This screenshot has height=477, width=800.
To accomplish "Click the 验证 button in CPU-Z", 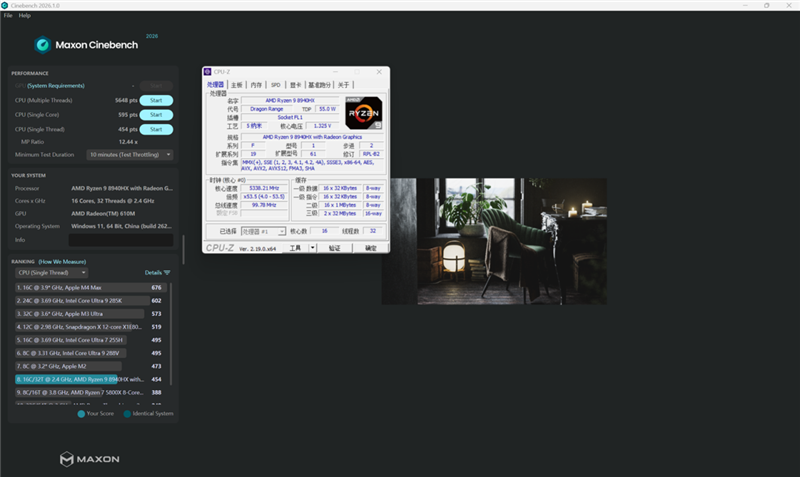I will click(334, 248).
